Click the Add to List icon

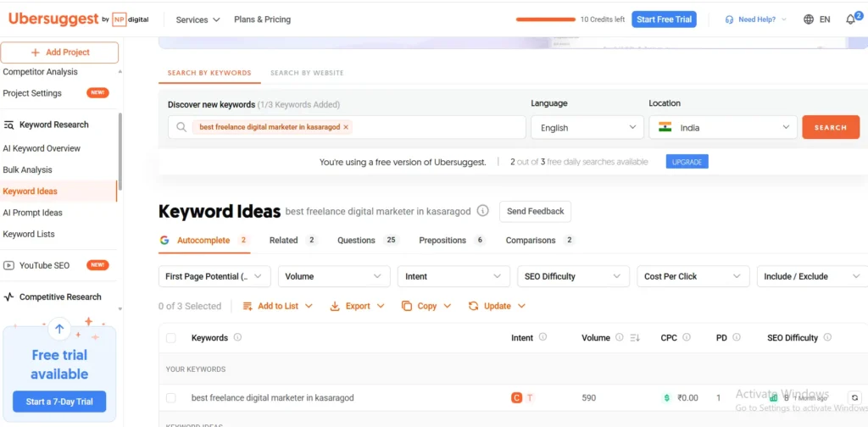(x=248, y=306)
